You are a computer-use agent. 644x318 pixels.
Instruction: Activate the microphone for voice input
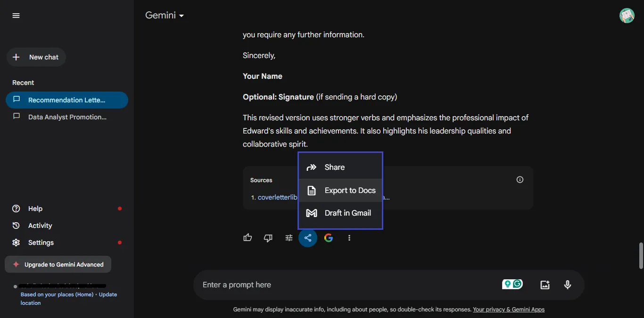tap(567, 285)
